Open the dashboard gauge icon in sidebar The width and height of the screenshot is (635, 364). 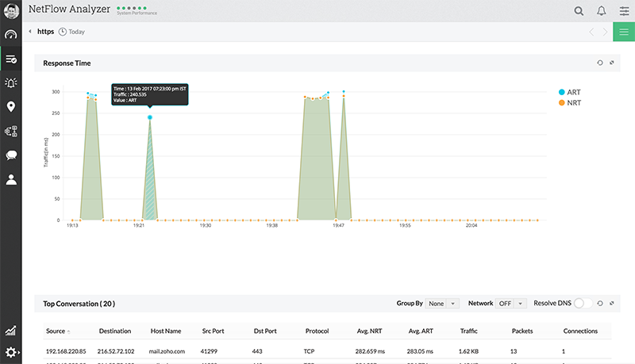click(x=11, y=35)
